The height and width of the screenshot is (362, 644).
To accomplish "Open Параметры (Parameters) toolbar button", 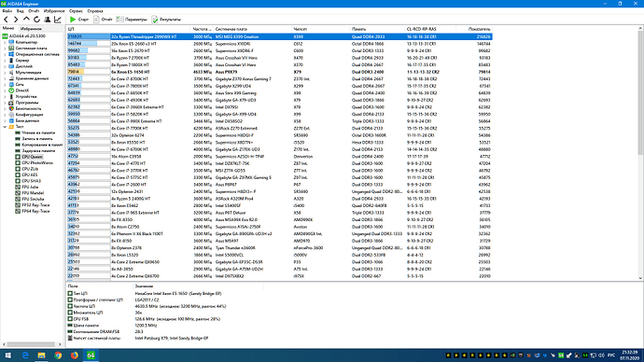I will pos(132,20).
